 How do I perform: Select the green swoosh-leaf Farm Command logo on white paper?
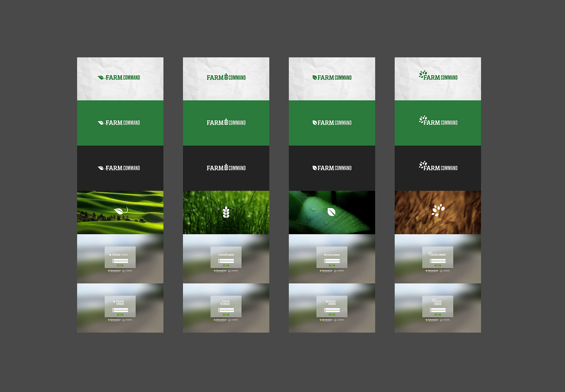(119, 78)
